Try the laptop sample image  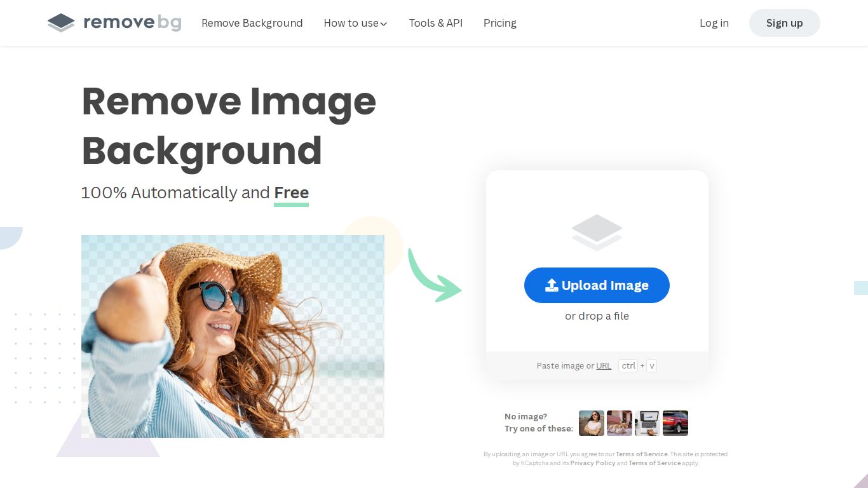[x=648, y=423]
